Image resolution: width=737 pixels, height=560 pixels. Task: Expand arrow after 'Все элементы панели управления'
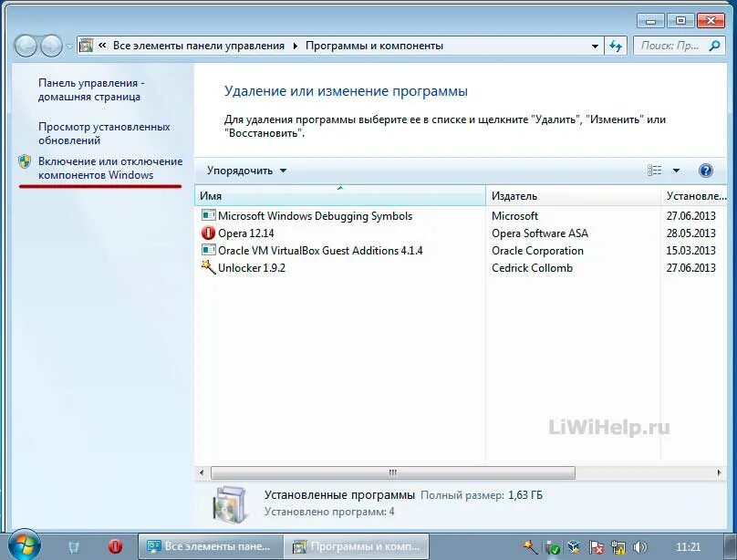[296, 46]
